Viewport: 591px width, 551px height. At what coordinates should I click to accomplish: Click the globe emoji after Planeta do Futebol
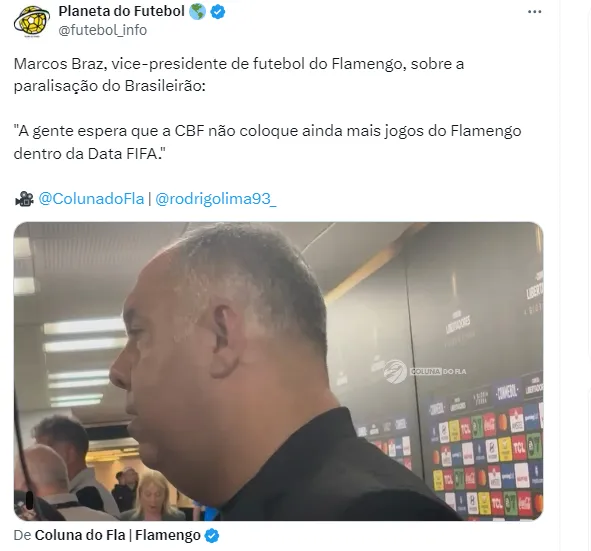click(197, 12)
